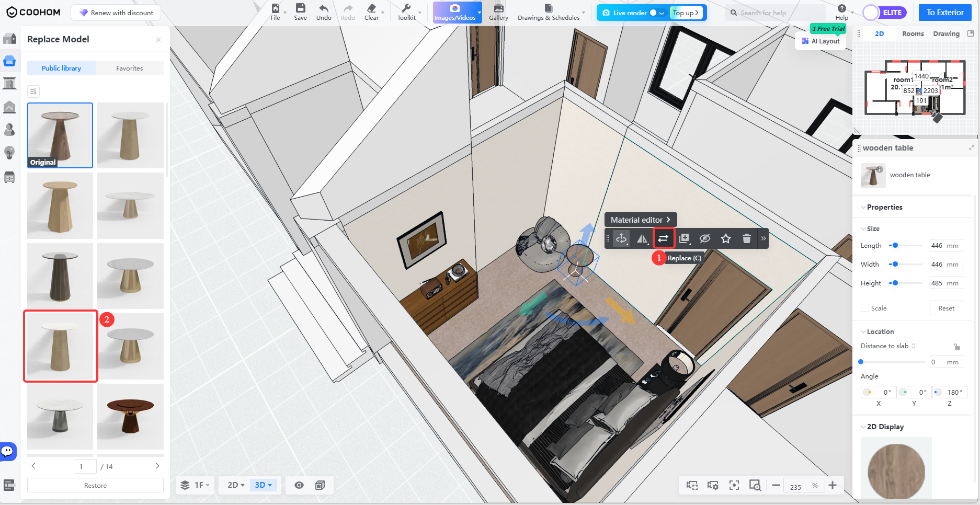The image size is (980, 505).
Task: Open the Material editor
Action: [641, 220]
